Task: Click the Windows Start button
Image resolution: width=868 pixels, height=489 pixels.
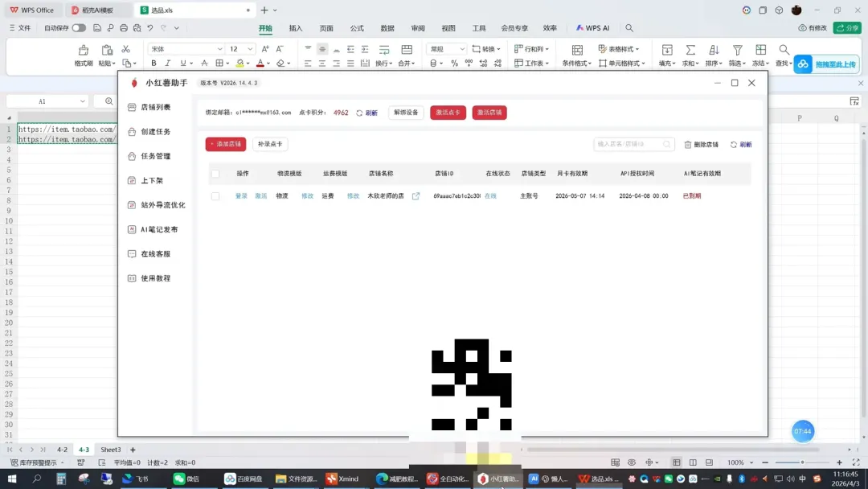Action: coord(11,479)
